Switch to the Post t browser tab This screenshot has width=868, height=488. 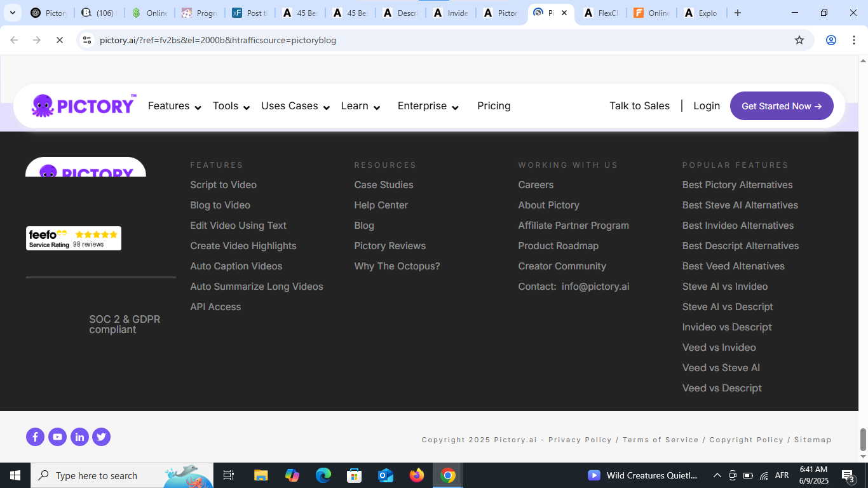(249, 13)
